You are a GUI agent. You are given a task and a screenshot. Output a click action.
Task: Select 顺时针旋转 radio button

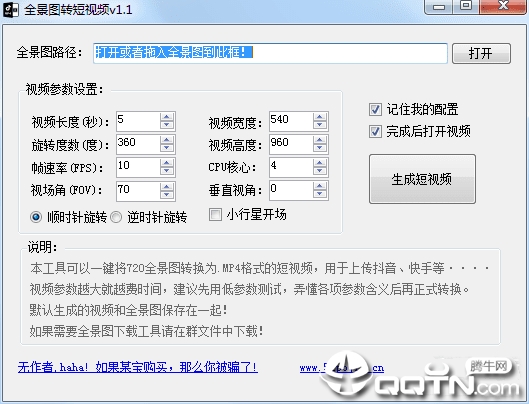pyautogui.click(x=36, y=217)
